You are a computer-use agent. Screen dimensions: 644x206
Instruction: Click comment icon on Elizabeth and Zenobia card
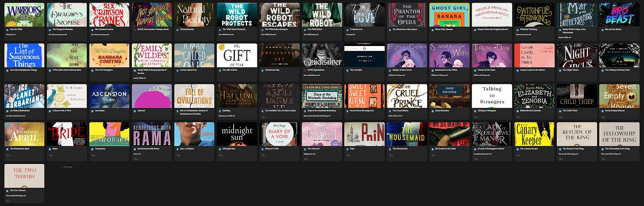[x=518, y=117]
